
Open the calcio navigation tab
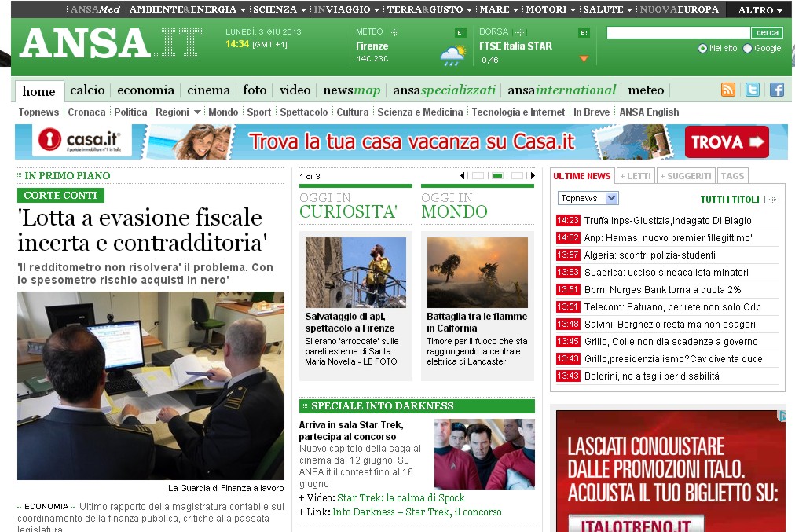87,90
